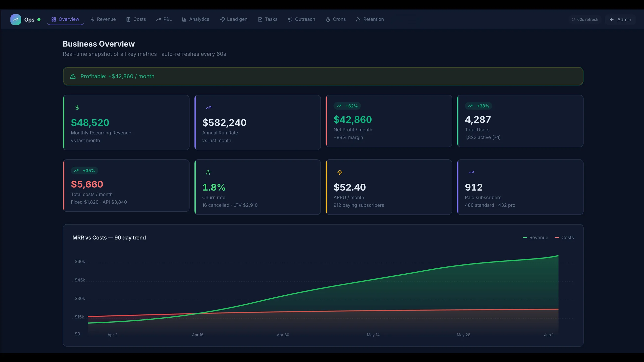Viewport: 644px width, 362px height.
Task: Click the 'MRR vs Costs — 90 day trend' title
Action: point(109,238)
